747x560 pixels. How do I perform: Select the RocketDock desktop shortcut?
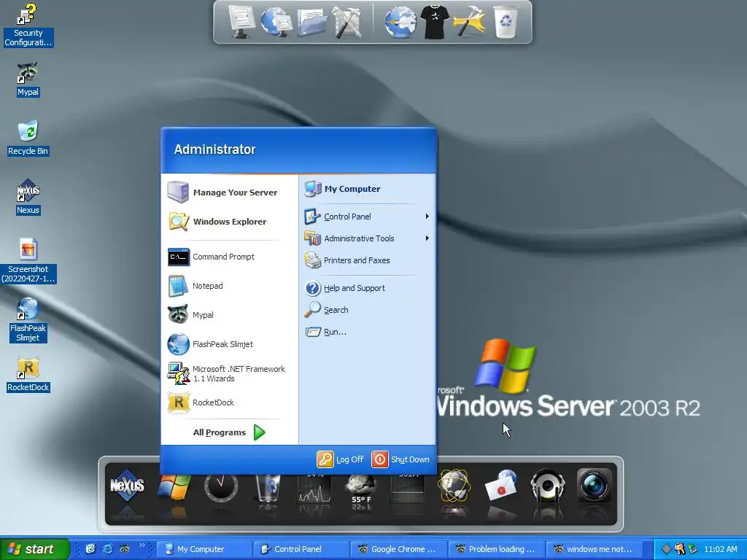[x=28, y=374]
